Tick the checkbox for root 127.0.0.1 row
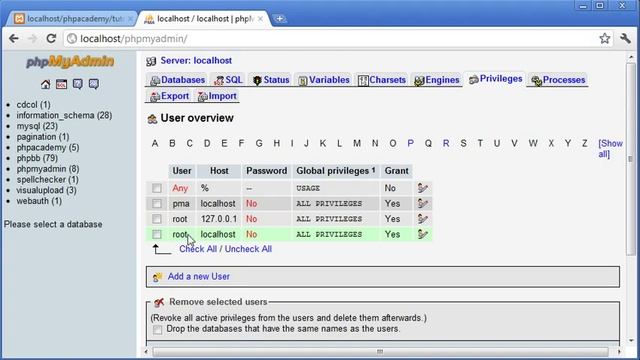Screen dimensions: 640x360 pyautogui.click(x=157, y=219)
